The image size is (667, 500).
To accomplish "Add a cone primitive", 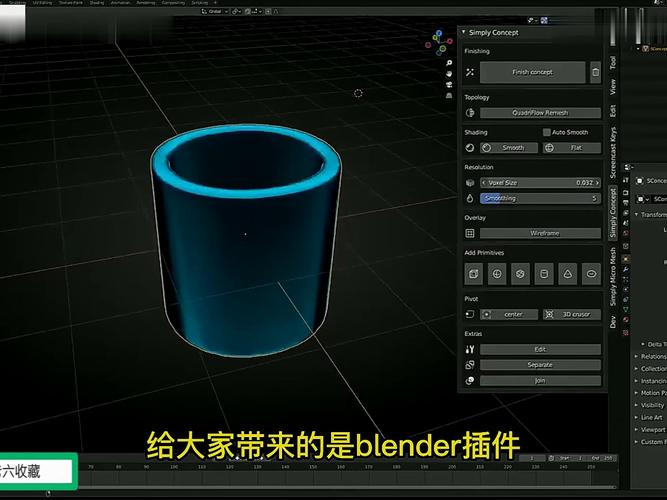I will point(567,274).
